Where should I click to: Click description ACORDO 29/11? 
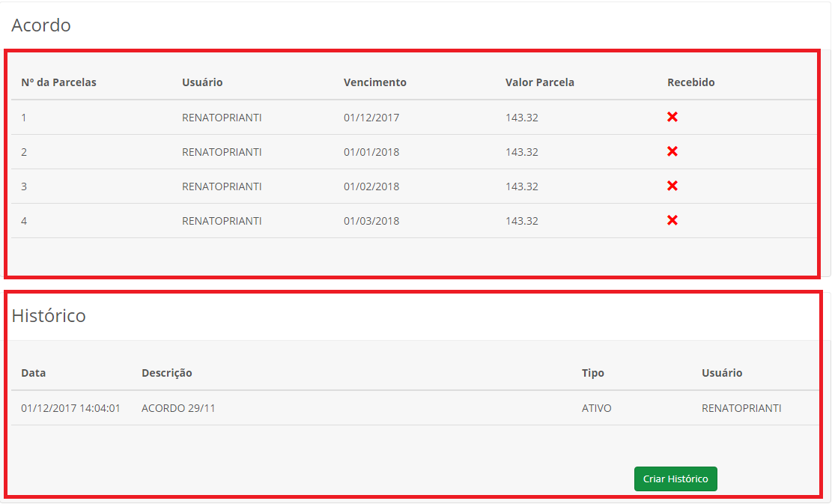point(178,408)
